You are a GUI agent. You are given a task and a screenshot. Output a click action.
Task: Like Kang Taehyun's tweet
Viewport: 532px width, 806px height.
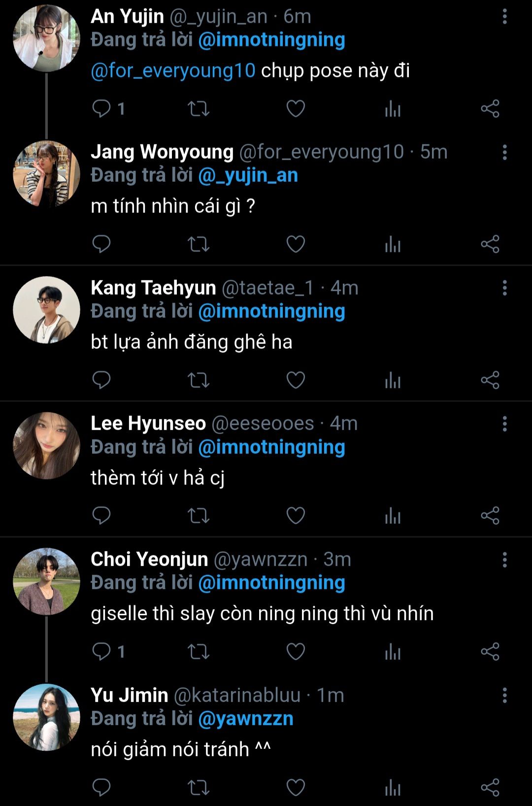click(296, 380)
